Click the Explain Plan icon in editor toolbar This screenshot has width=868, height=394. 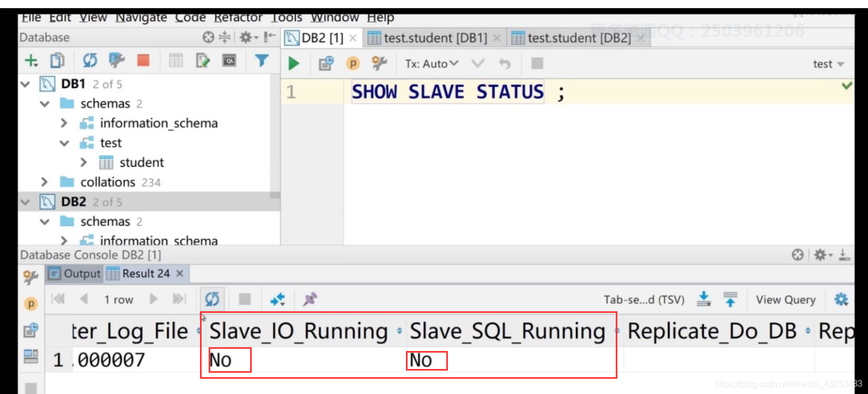click(326, 64)
